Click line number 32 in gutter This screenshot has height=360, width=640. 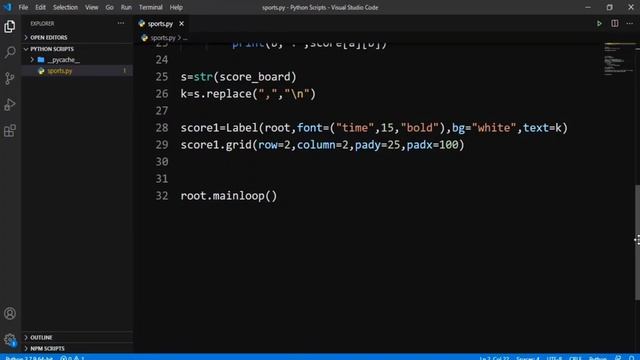[162, 196]
